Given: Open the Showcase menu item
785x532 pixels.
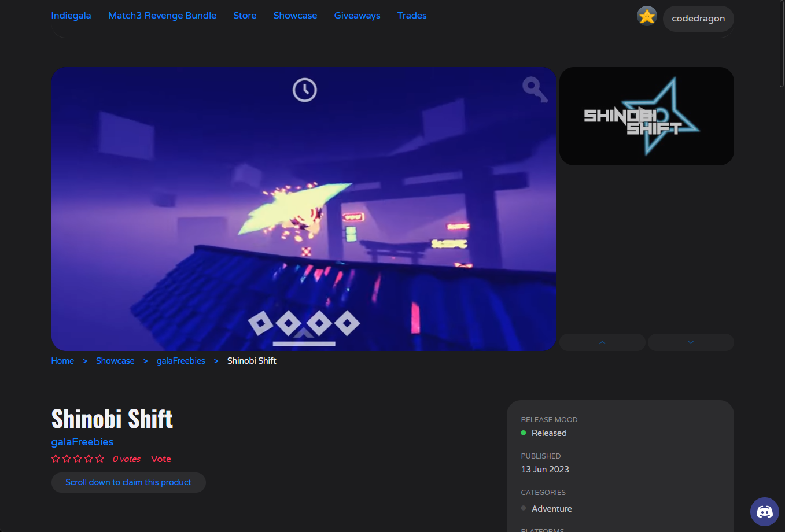Looking at the screenshot, I should (295, 16).
